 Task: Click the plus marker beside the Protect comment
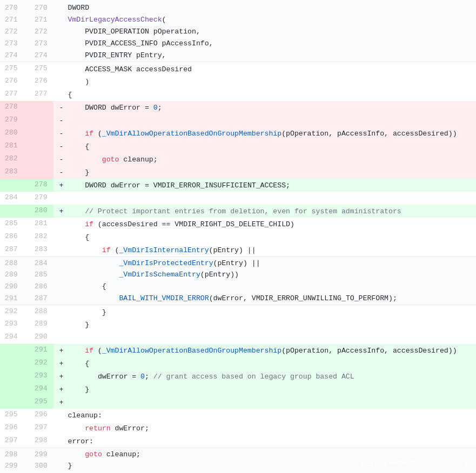[x=61, y=212]
